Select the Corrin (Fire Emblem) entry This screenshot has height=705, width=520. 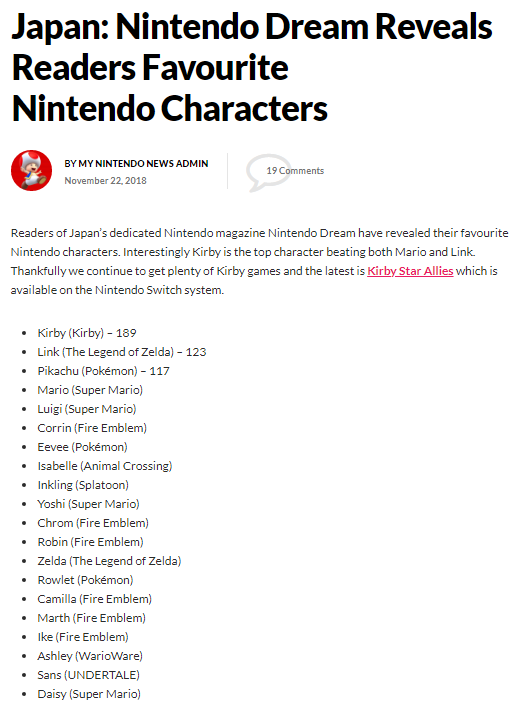(92, 428)
